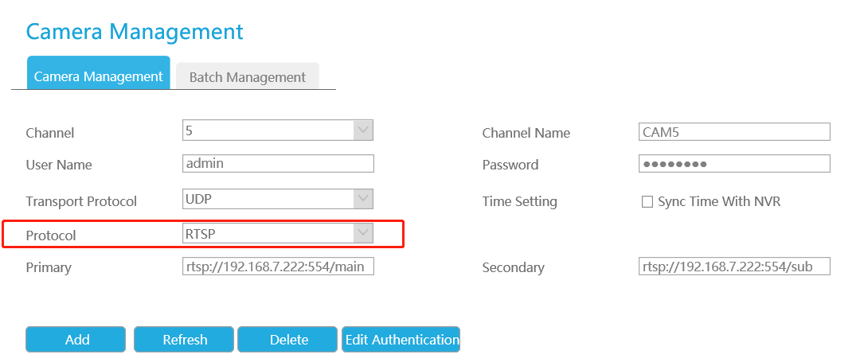
Task: Click the Transport Protocol label text
Action: click(x=81, y=202)
